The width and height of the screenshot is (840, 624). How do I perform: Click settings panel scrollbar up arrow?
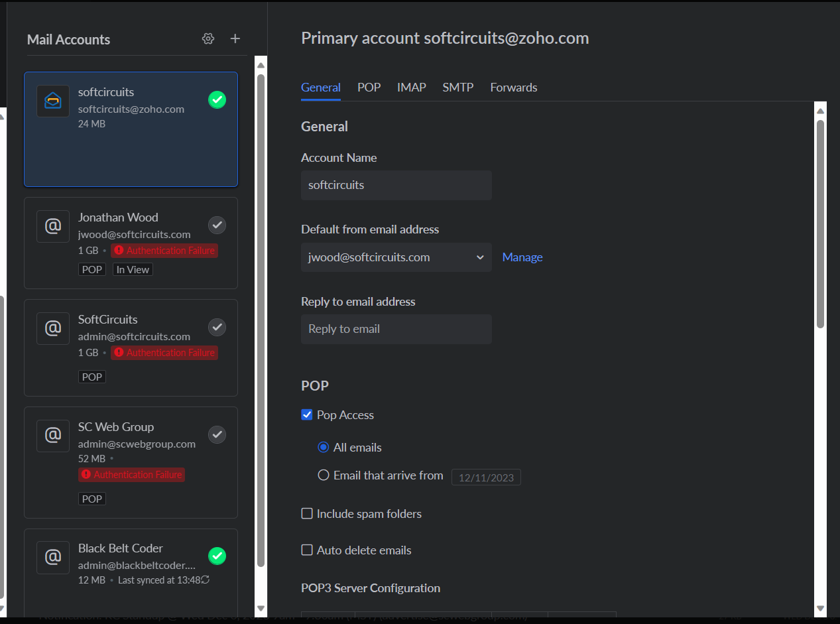point(821,111)
